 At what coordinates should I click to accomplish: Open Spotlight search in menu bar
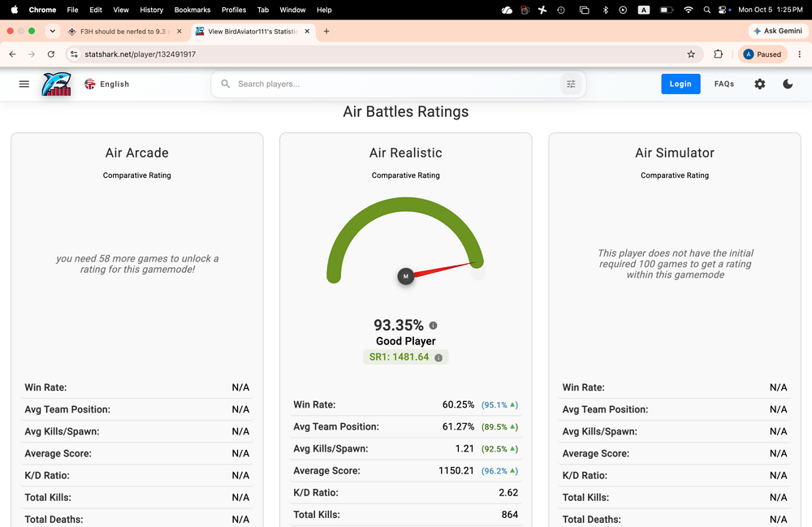(x=707, y=10)
